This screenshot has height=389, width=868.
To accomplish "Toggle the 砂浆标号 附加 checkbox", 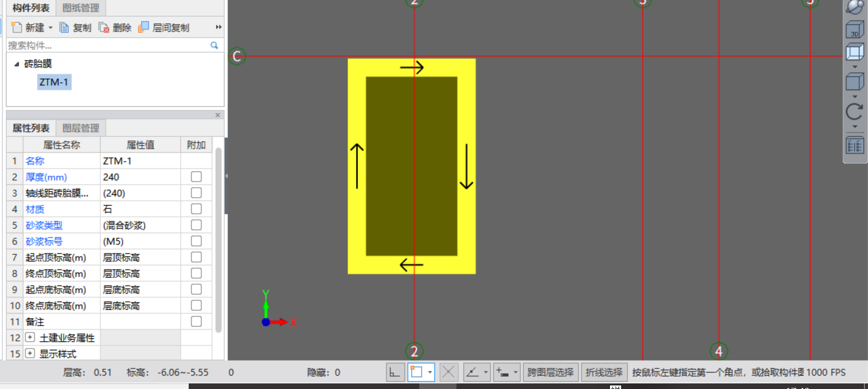I will click(x=196, y=241).
